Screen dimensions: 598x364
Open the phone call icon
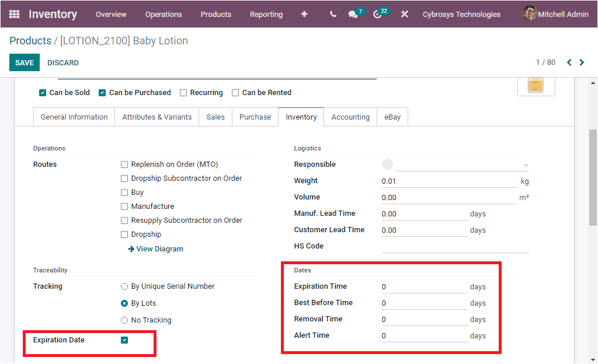coord(332,13)
